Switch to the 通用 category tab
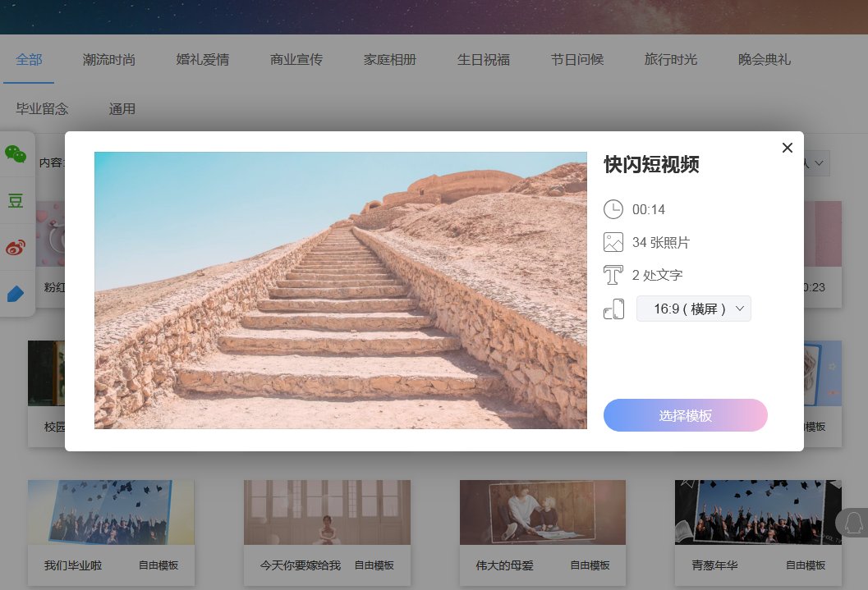The width and height of the screenshot is (868, 590). tap(122, 108)
